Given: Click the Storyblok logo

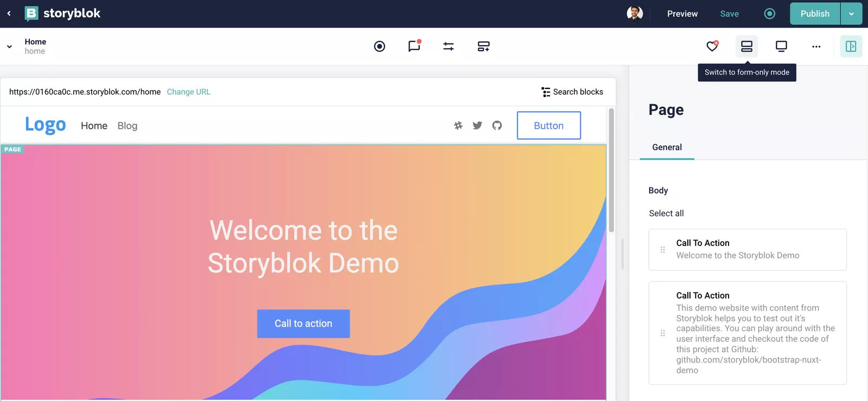Looking at the screenshot, I should point(62,14).
